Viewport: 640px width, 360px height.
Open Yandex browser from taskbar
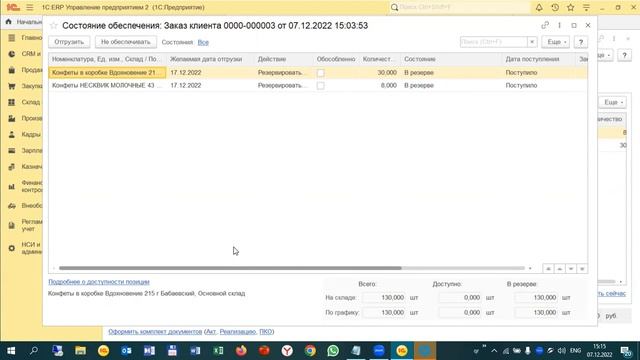[x=287, y=351]
